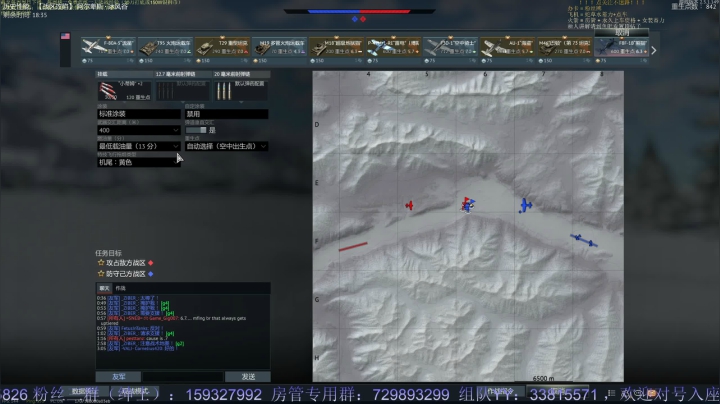The image size is (720, 404).
Task: Click the red enemy plane spawn on map
Action: pyautogui.click(x=409, y=205)
